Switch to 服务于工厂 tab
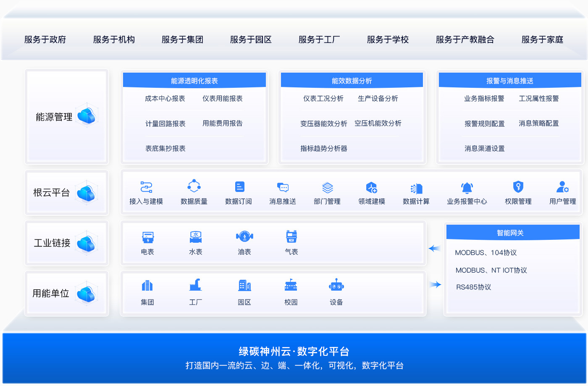The width and height of the screenshot is (588, 386). 319,39
